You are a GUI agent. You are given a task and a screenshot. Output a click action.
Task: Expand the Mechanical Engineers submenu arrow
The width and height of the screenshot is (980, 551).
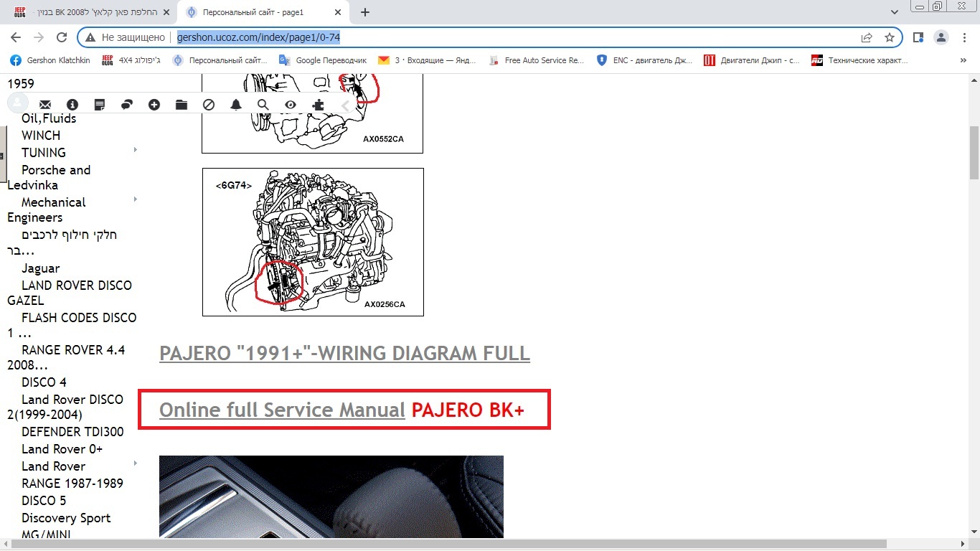(136, 199)
